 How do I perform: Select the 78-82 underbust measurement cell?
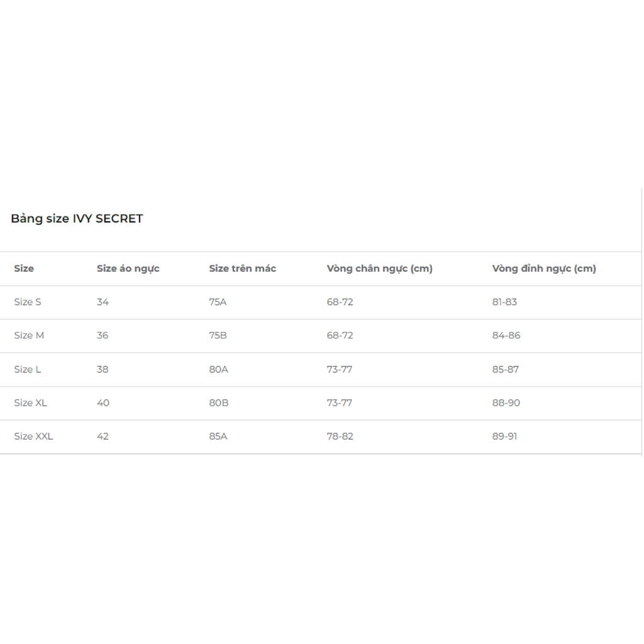[x=340, y=436]
